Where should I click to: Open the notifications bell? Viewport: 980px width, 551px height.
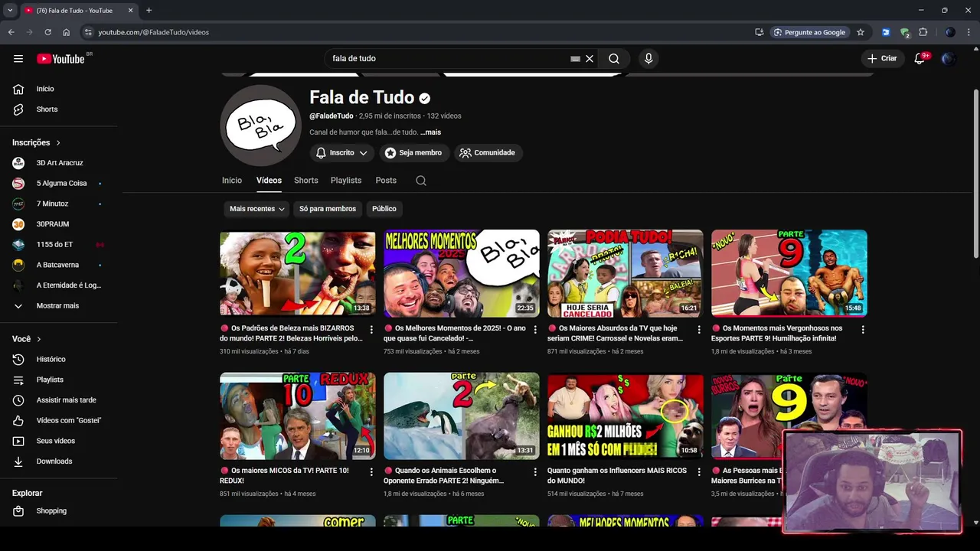(920, 58)
